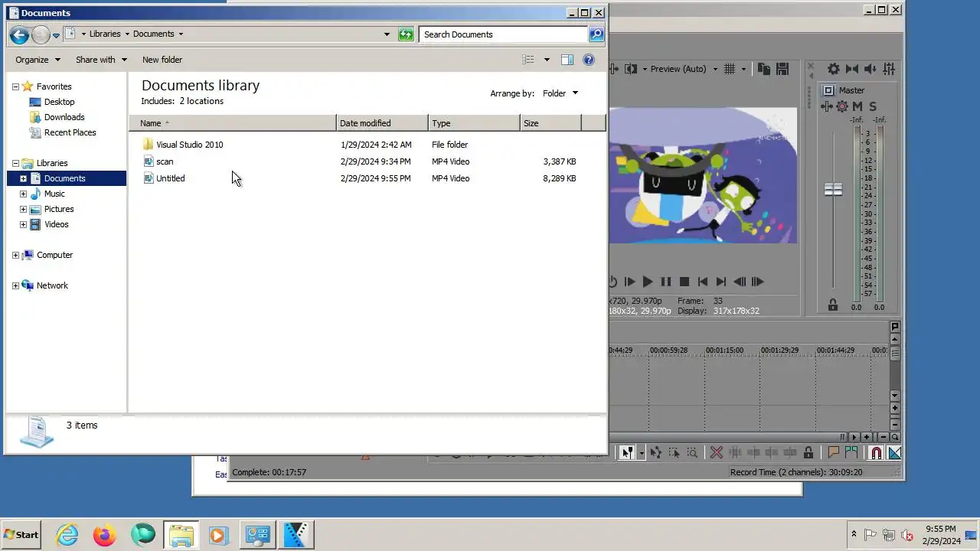The image size is (980, 551).
Task: Open the Master bus automation settings gear
Action: tap(842, 106)
